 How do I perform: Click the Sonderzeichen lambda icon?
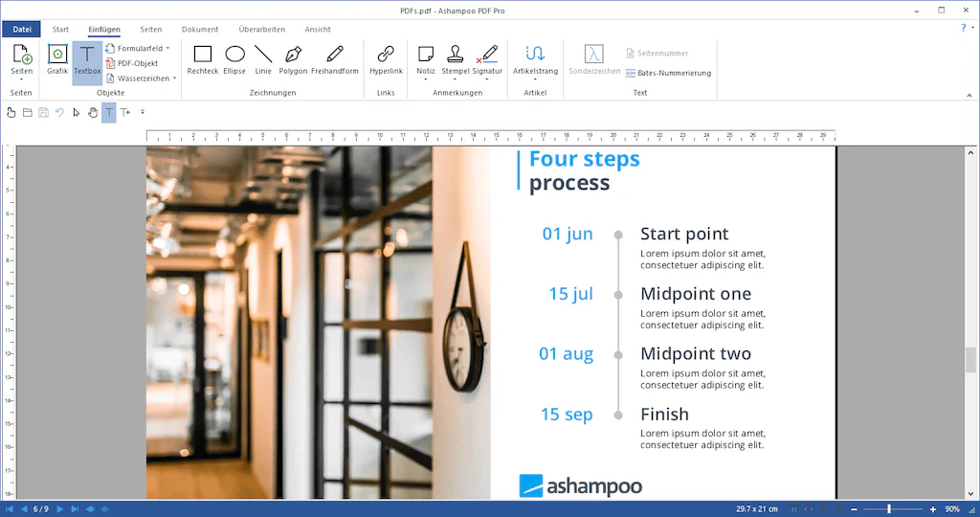click(593, 55)
